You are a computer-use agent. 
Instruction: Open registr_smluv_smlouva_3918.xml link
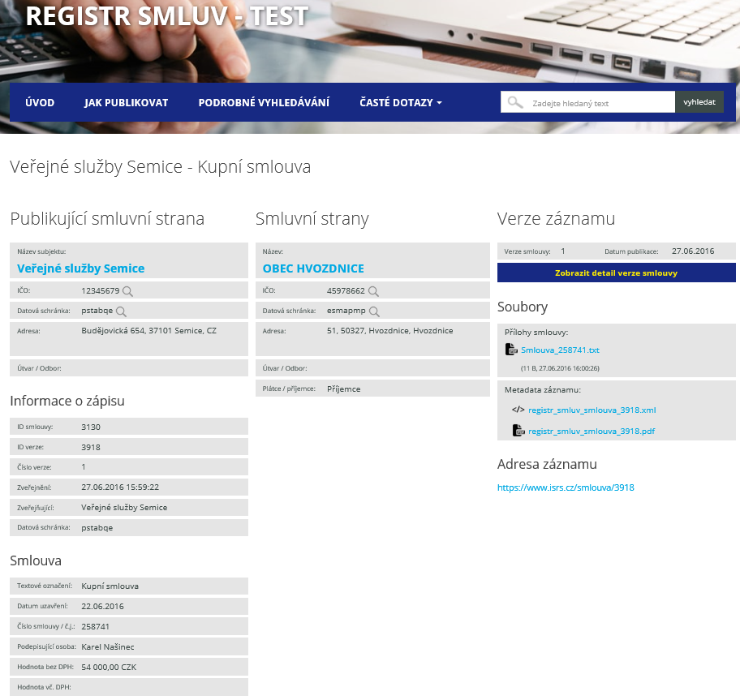click(x=592, y=410)
